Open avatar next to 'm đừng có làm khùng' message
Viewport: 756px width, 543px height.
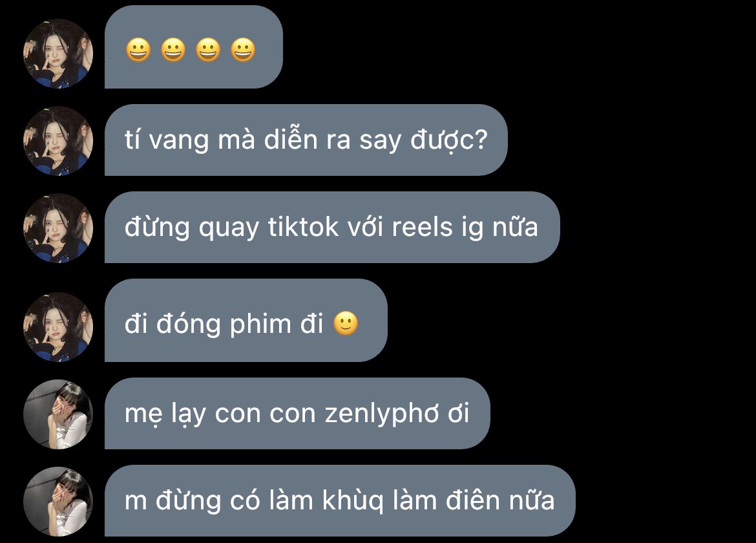coord(58,502)
